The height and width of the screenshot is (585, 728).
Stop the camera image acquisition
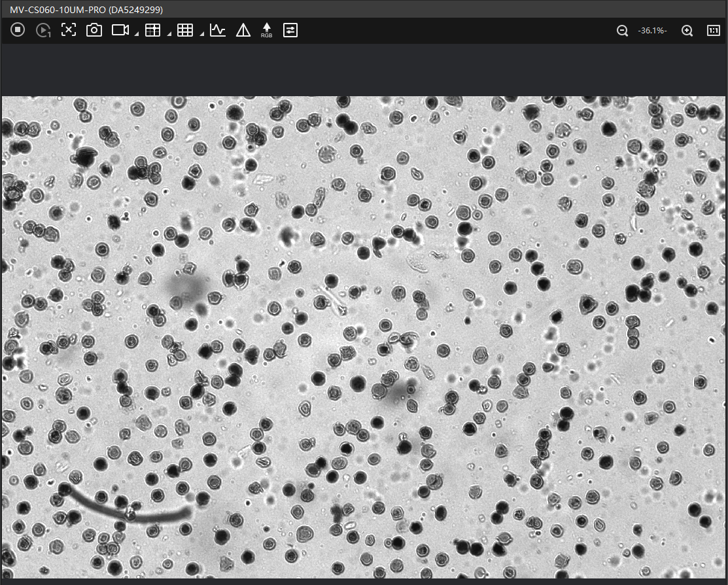(18, 30)
